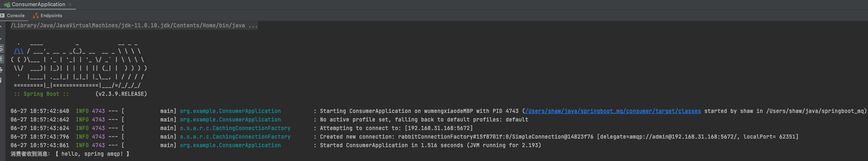
Task: Click the console icon beside Console
Action: [2, 15]
